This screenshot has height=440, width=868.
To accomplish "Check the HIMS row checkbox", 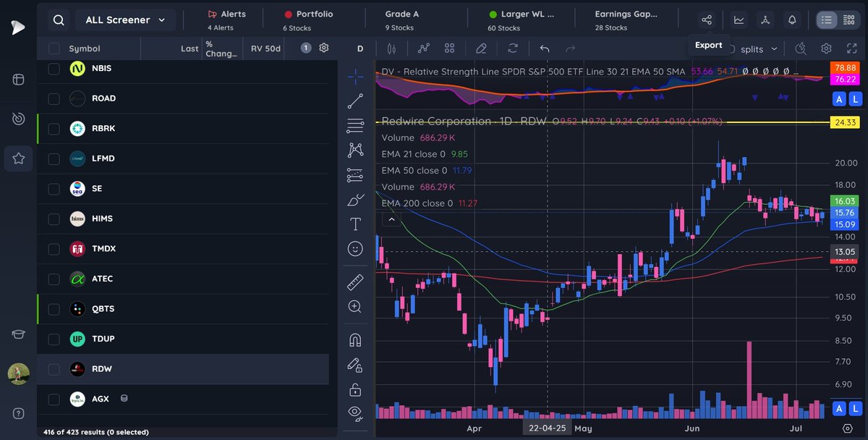I will pos(54,219).
